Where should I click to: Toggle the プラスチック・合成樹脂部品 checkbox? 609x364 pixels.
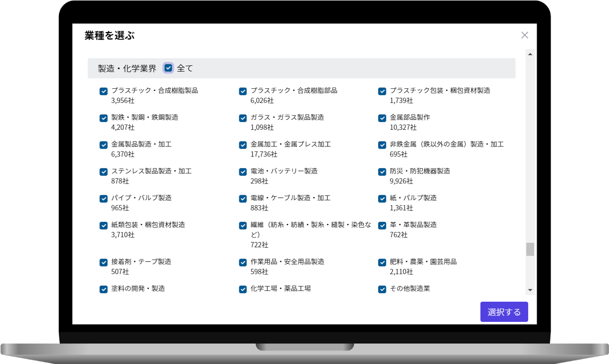tap(243, 91)
